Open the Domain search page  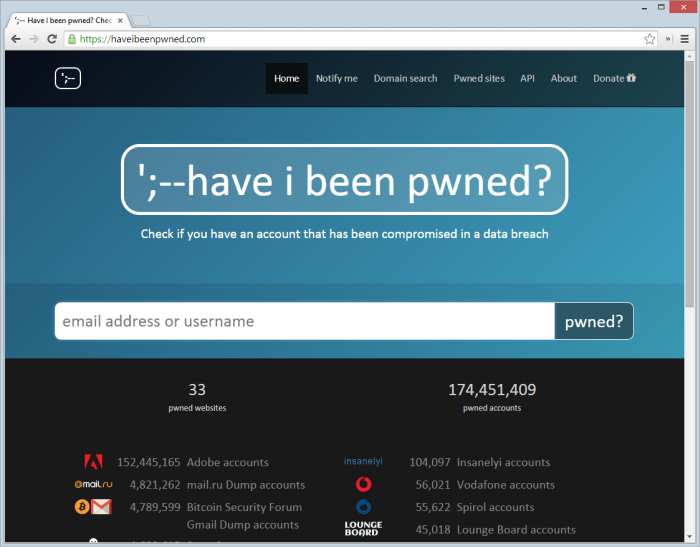click(x=405, y=79)
